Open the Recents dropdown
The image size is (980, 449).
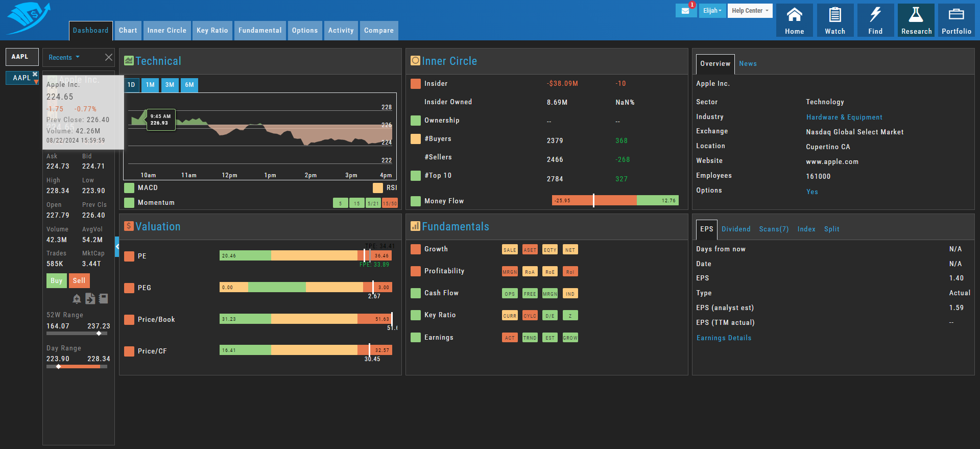point(64,57)
